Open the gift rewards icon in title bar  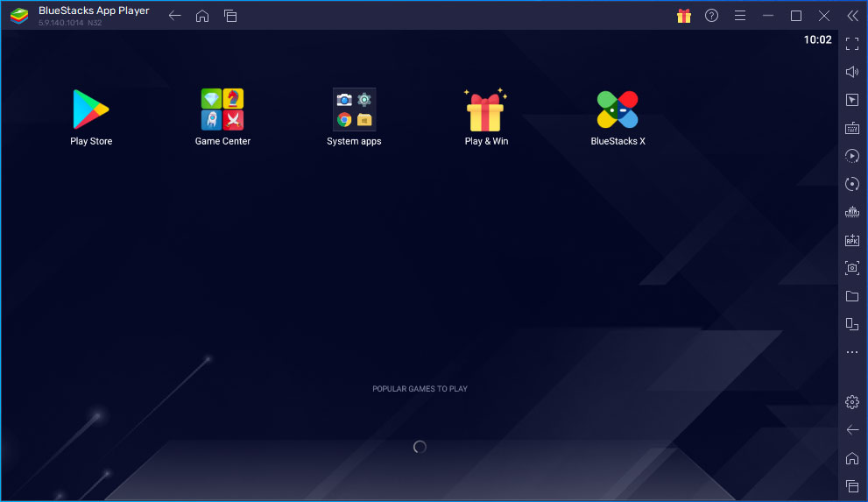pos(684,16)
